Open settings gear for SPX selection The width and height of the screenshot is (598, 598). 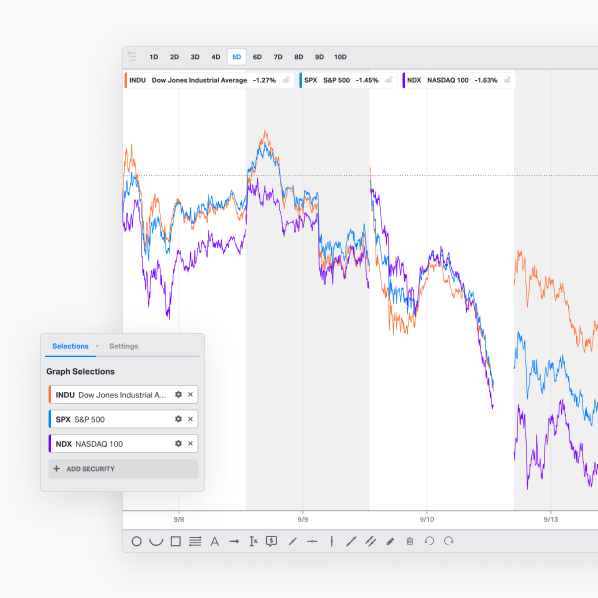click(178, 419)
